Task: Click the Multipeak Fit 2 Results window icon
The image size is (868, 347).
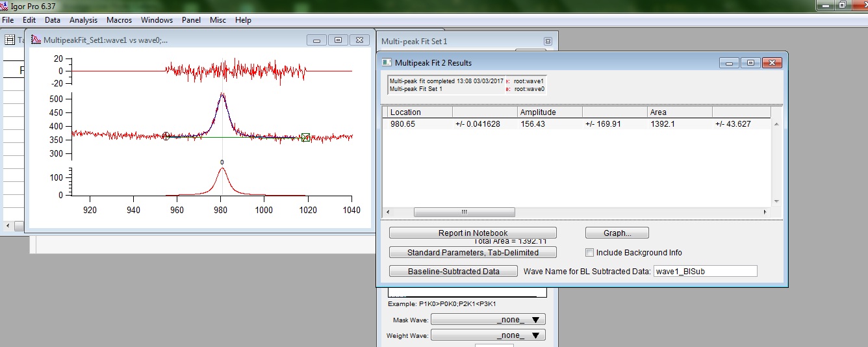Action: pyautogui.click(x=387, y=62)
